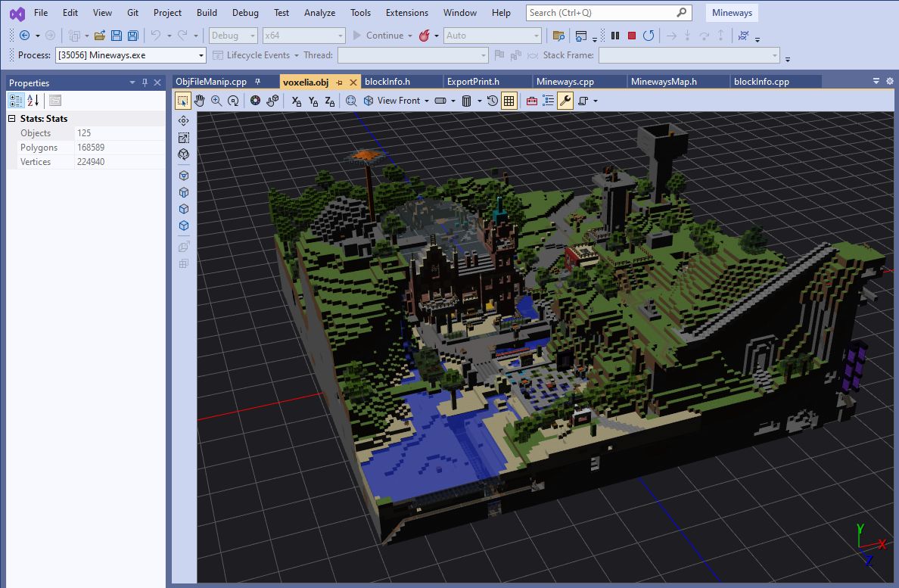Image resolution: width=899 pixels, height=588 pixels.
Task: Pause debugging with Break All
Action: [x=615, y=36]
